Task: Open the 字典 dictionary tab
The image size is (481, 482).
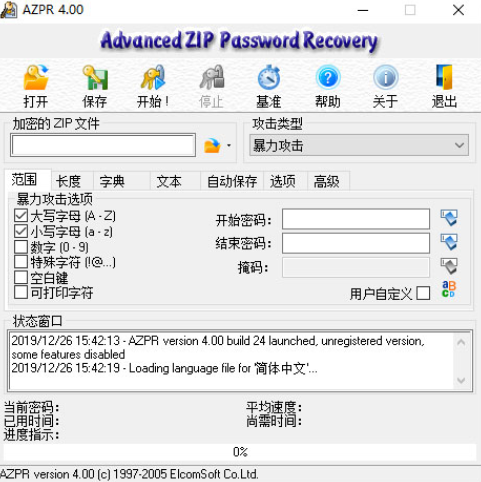Action: [112, 181]
